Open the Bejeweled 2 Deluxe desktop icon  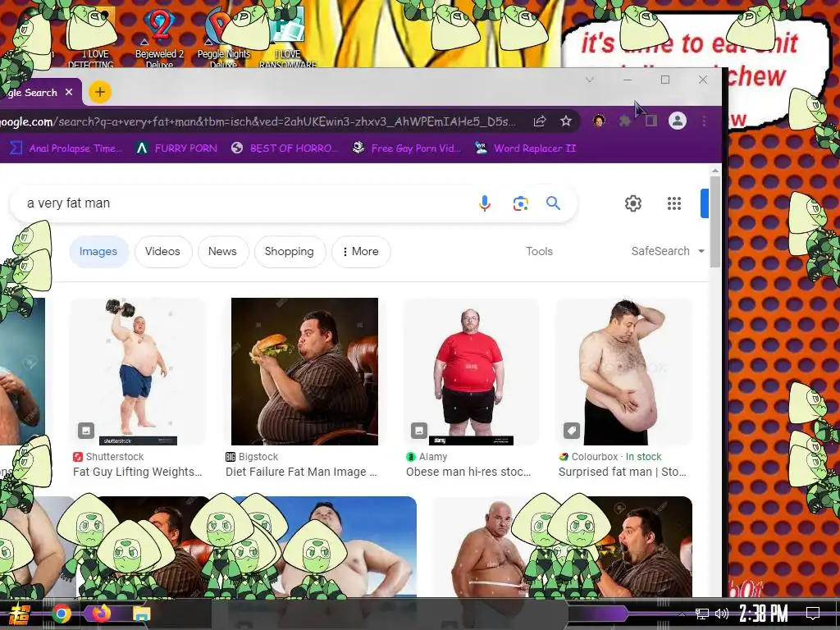click(159, 38)
